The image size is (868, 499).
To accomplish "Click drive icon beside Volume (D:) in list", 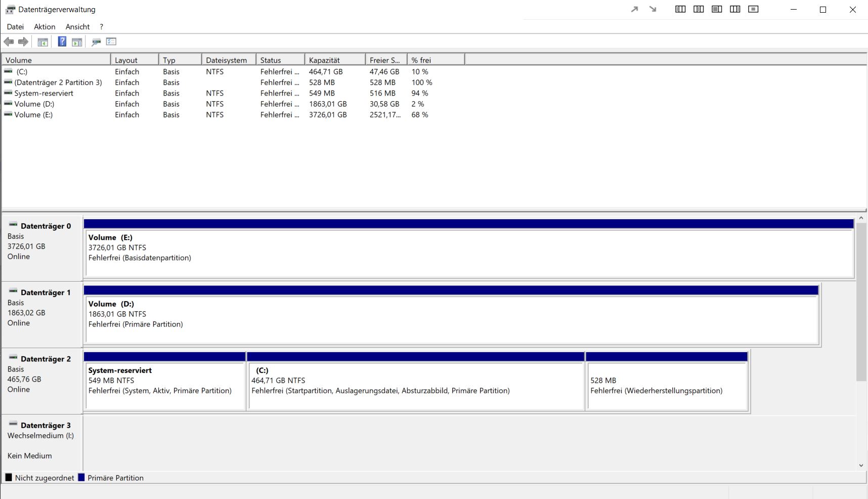I will tap(8, 103).
